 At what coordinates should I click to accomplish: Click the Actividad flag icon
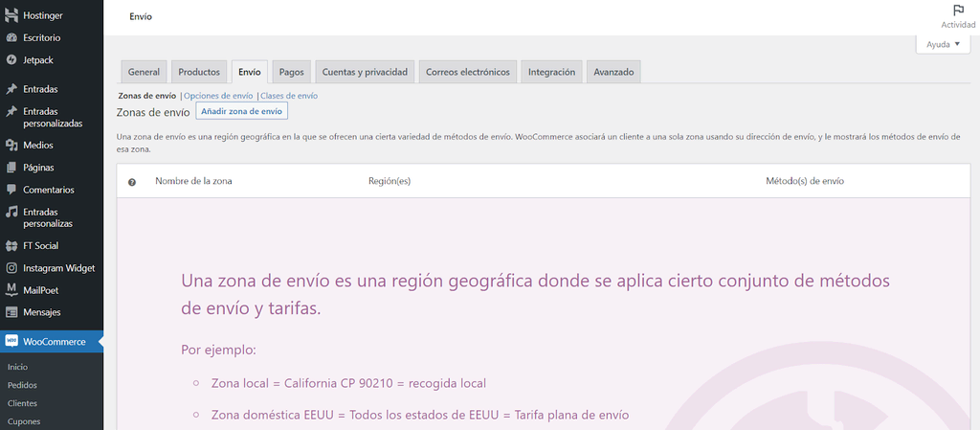tap(958, 11)
